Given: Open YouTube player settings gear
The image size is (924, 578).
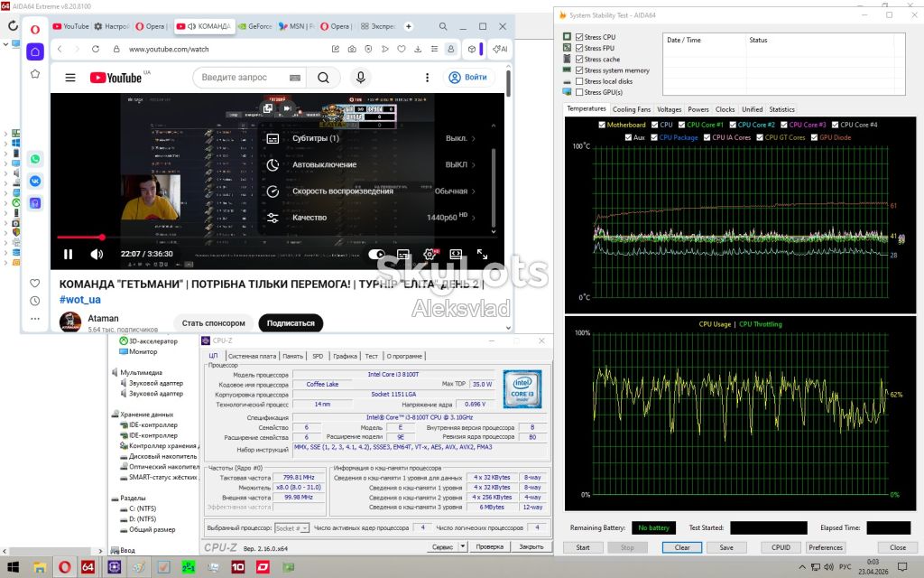Looking at the screenshot, I should [430, 254].
